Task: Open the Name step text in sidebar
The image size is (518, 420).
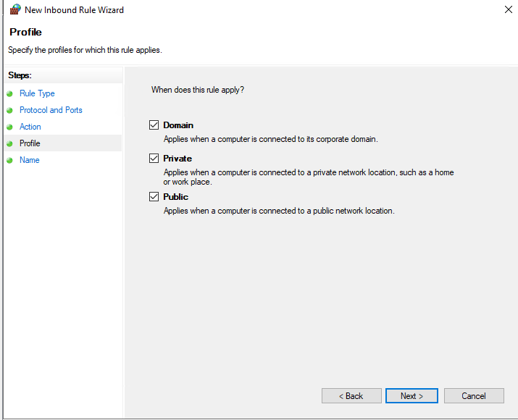Action: click(x=30, y=160)
